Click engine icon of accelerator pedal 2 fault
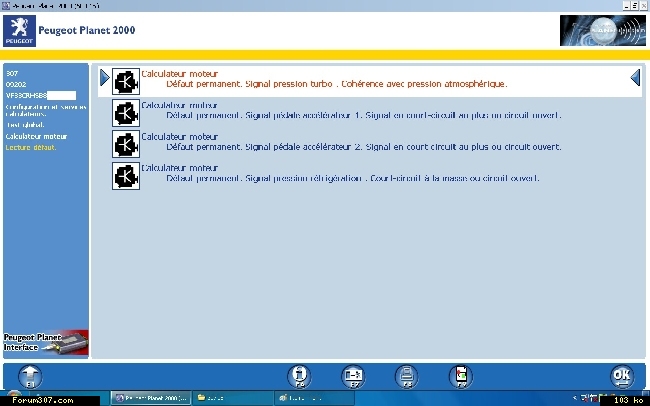 click(126, 144)
